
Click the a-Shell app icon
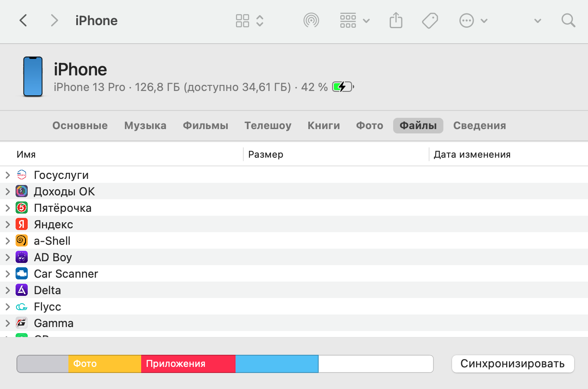pyautogui.click(x=22, y=240)
